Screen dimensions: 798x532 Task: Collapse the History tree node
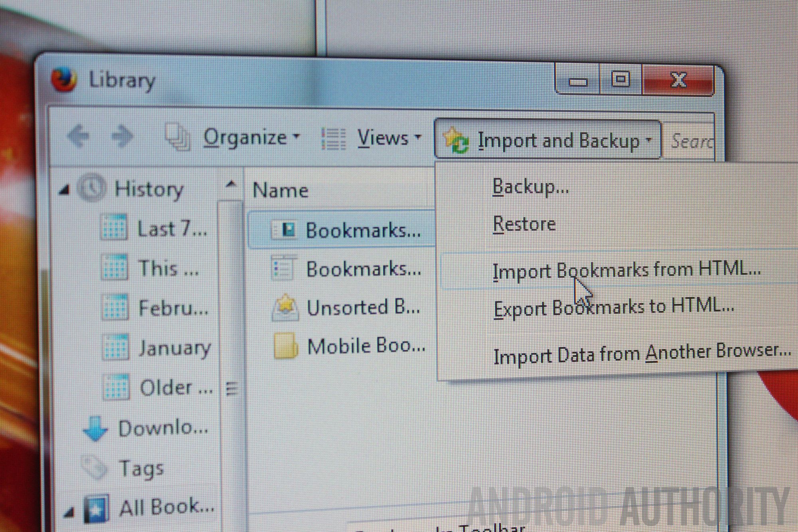[64, 190]
